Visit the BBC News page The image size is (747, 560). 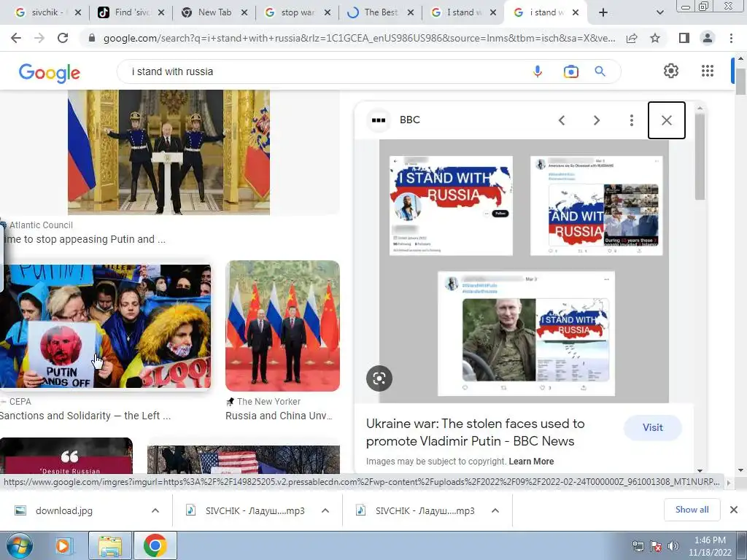[x=652, y=427]
